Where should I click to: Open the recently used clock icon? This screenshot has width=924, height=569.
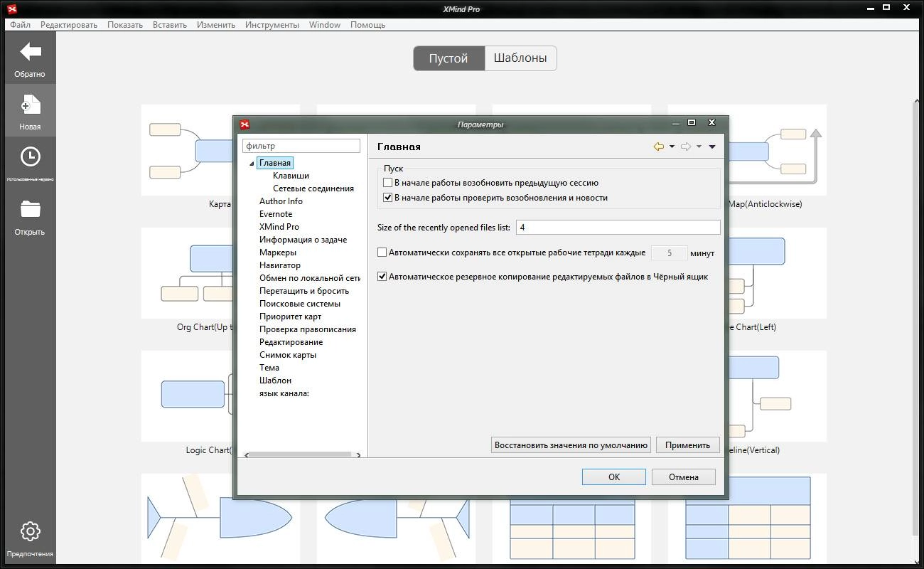coord(30,156)
